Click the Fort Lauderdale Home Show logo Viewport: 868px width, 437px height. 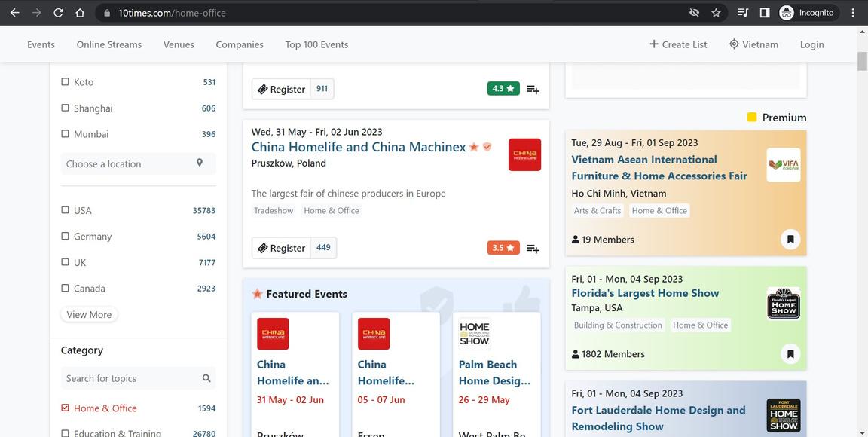(784, 415)
